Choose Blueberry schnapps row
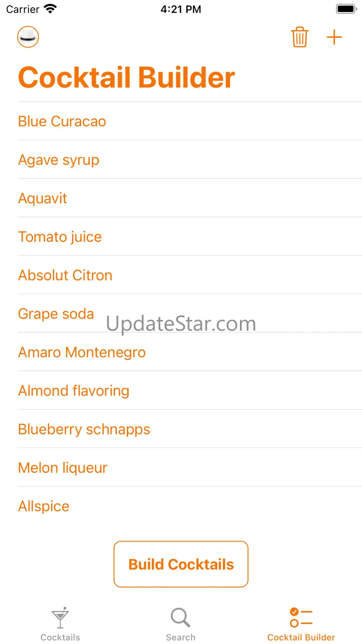Screen dimensions: 362x644 [x=84, y=429]
